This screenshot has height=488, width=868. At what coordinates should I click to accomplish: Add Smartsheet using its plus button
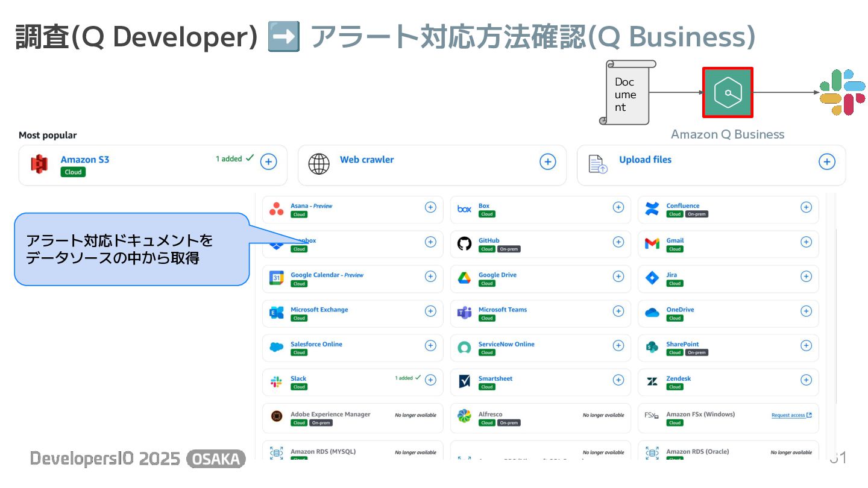(x=618, y=380)
